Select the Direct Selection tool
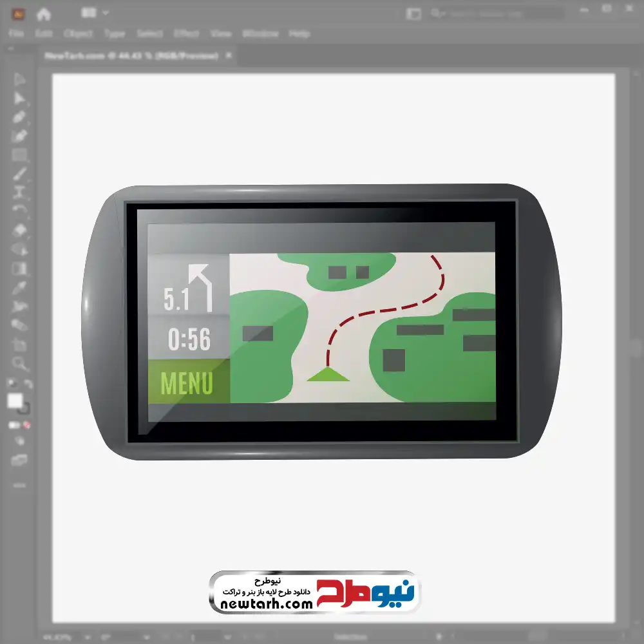The height and width of the screenshot is (644, 644). click(x=19, y=98)
